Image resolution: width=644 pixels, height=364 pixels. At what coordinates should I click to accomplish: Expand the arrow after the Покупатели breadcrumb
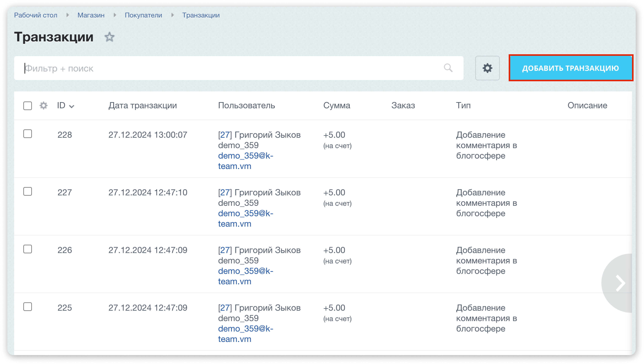click(172, 15)
